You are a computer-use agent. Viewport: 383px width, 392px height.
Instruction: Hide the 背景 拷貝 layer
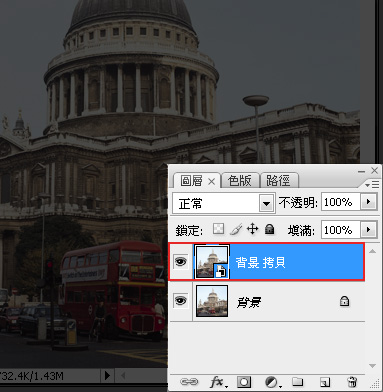(x=181, y=262)
